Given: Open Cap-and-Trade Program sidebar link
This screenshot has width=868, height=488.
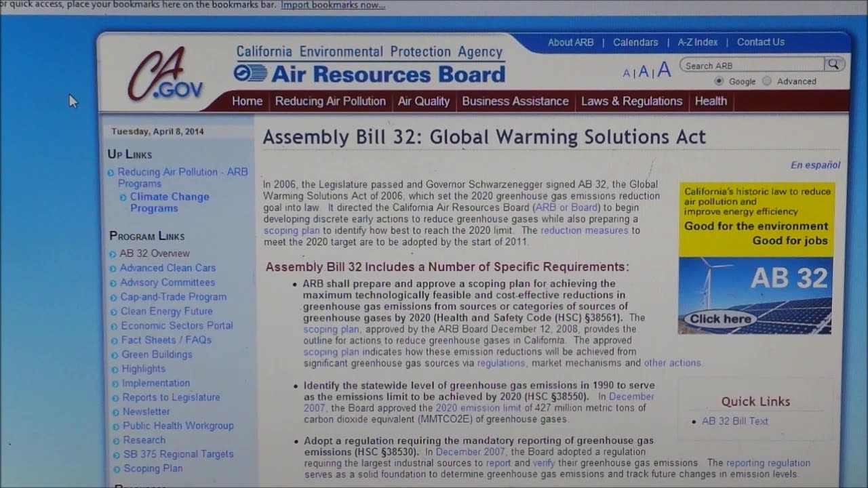Looking at the screenshot, I should click(174, 297).
